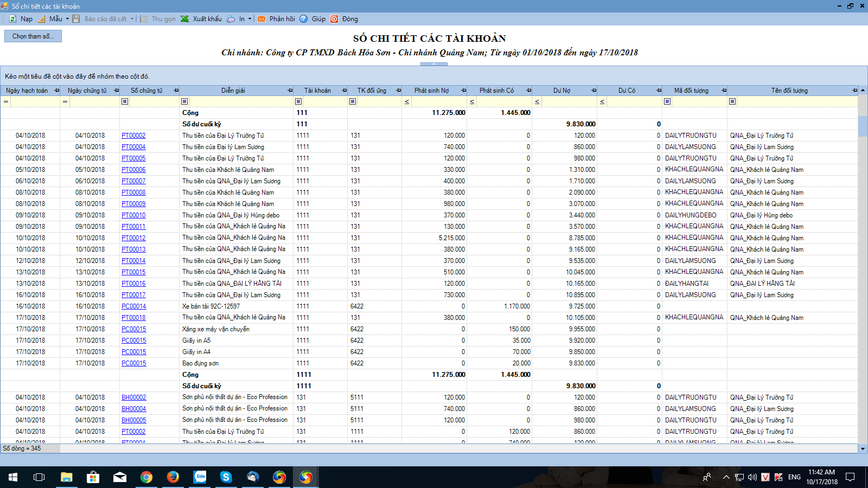Open voucher link BH00002
The height and width of the screenshot is (488, 868).
[133, 397]
